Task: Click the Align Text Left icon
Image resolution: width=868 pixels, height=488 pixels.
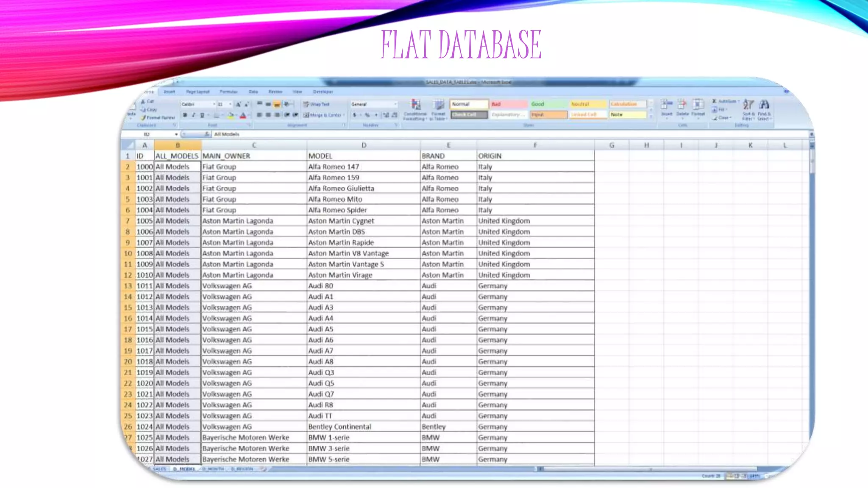Action: click(259, 115)
